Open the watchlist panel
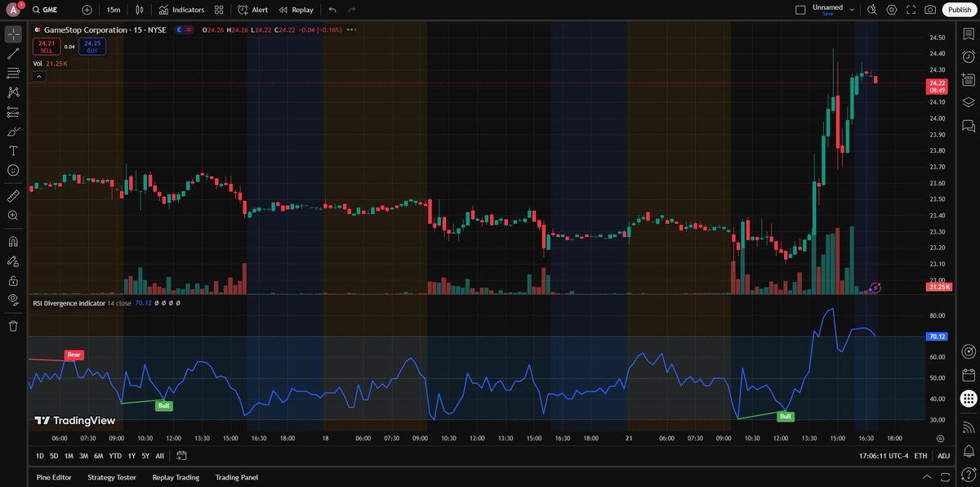Screen dimensions: 980x487 pyautogui.click(x=969, y=34)
